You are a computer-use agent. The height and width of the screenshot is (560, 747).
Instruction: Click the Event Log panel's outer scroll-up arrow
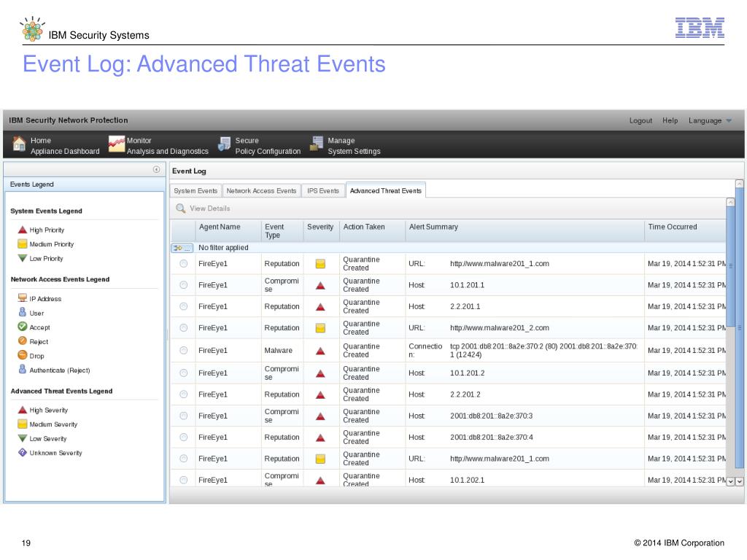740,183
